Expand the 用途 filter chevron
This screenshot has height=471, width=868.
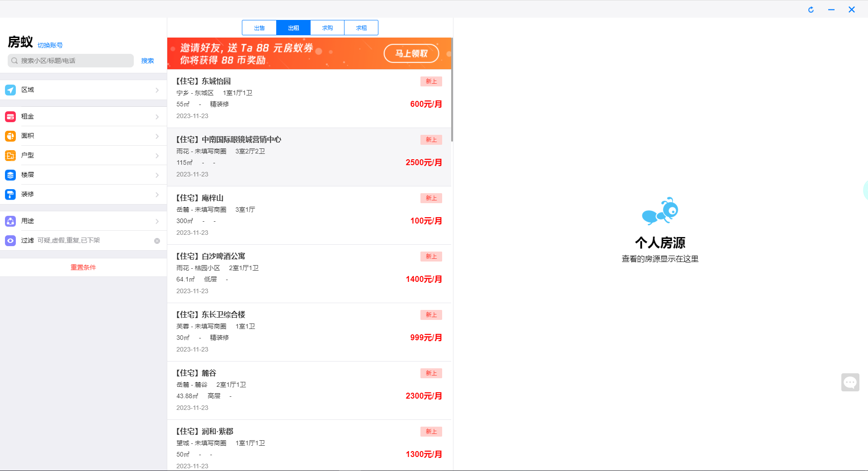pyautogui.click(x=157, y=221)
